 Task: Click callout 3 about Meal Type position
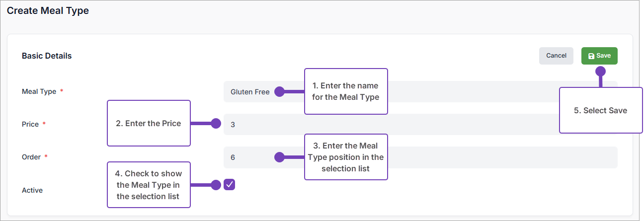[x=346, y=157]
